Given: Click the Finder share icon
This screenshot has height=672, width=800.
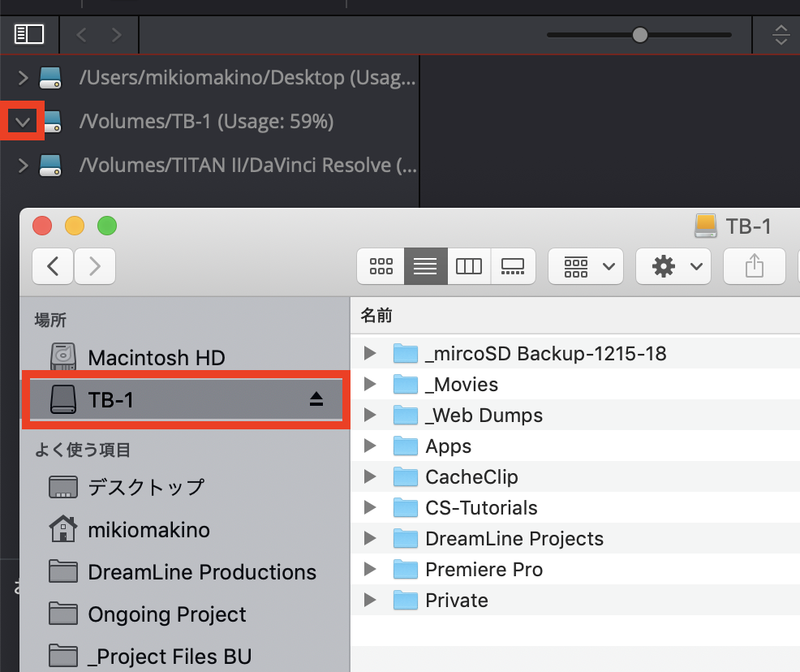Looking at the screenshot, I should pyautogui.click(x=754, y=266).
